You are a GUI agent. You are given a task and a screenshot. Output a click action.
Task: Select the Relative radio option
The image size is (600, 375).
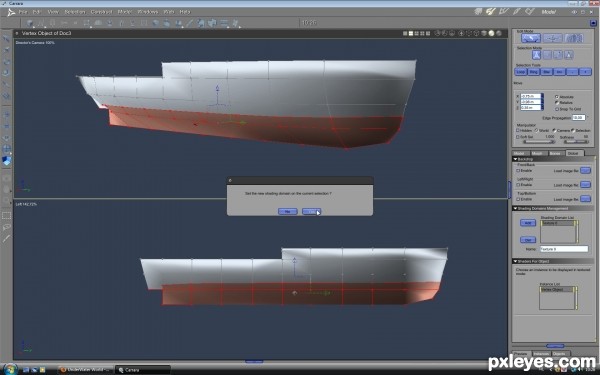click(557, 103)
